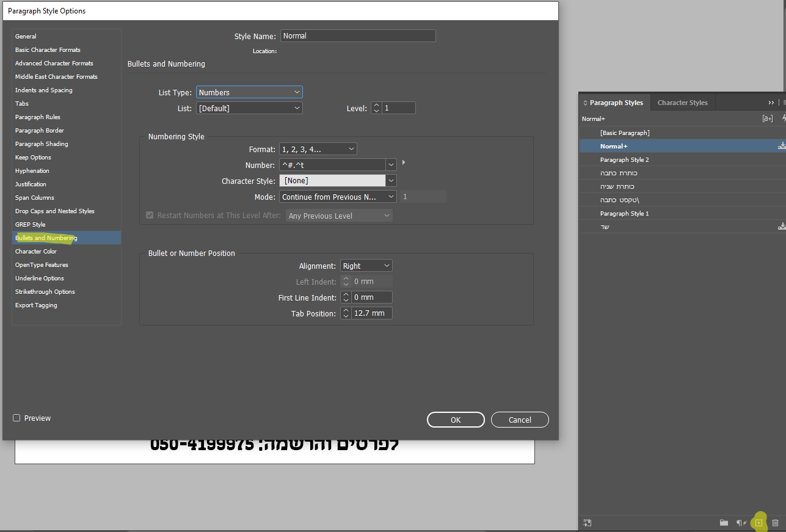
Task: Select the Tabs category
Action: (67, 104)
